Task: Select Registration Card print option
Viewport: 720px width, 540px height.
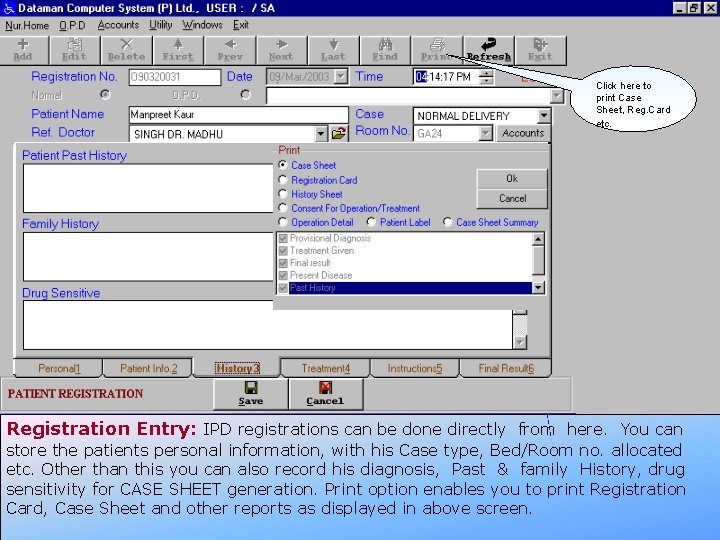Action: coord(283,180)
